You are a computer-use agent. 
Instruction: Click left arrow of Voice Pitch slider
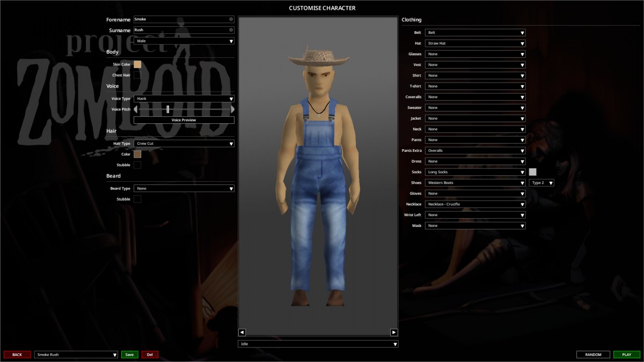click(x=136, y=109)
